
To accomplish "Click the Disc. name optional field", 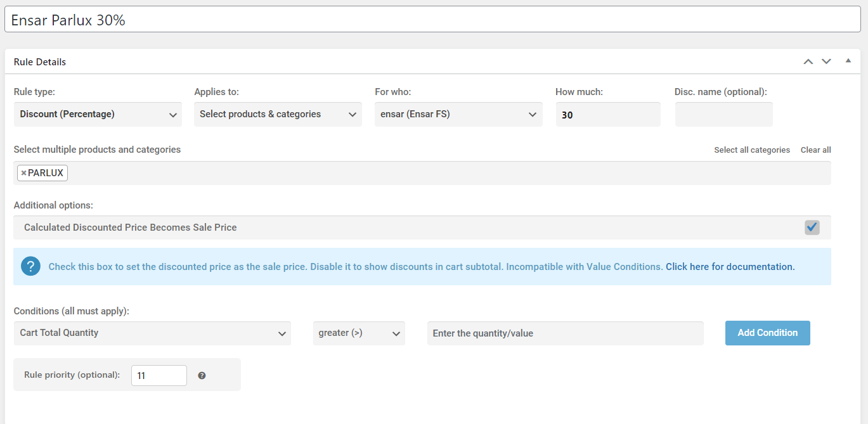I will coord(723,115).
